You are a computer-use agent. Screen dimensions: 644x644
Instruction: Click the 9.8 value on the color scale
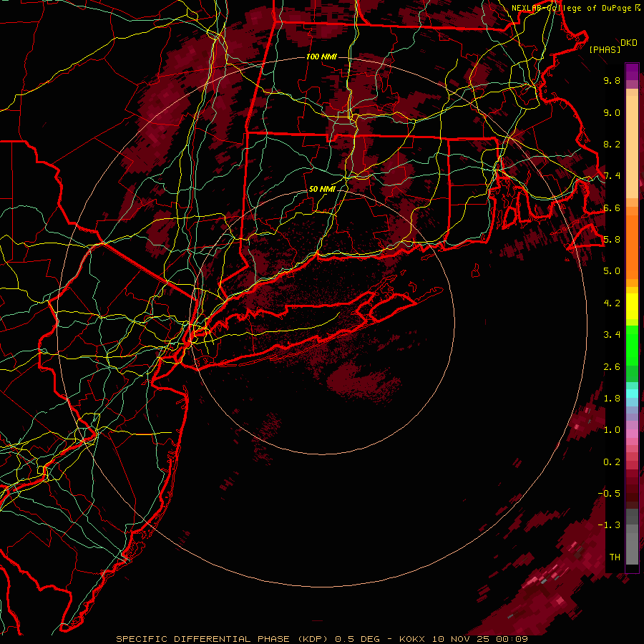(612, 80)
